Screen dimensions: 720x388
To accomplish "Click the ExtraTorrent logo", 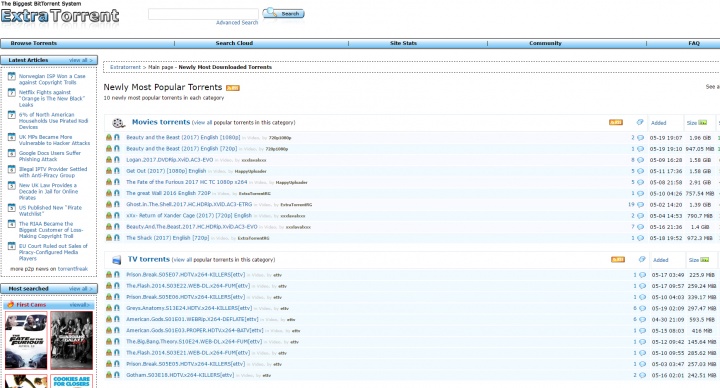I will click(x=60, y=16).
